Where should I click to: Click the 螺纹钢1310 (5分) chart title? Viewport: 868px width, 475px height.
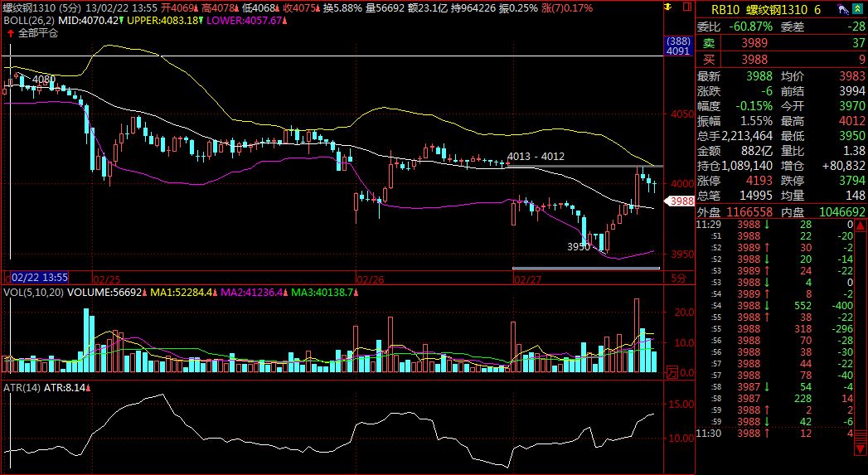pos(42,8)
